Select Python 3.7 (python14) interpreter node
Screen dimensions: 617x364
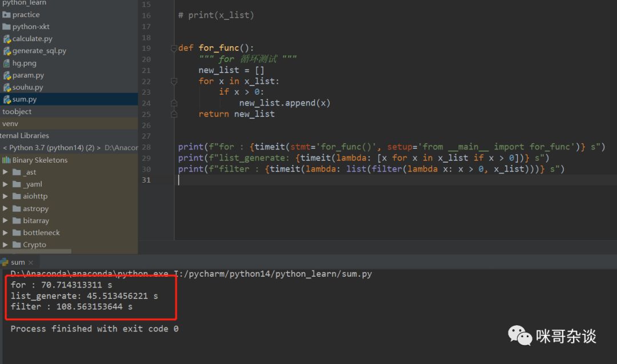point(69,148)
